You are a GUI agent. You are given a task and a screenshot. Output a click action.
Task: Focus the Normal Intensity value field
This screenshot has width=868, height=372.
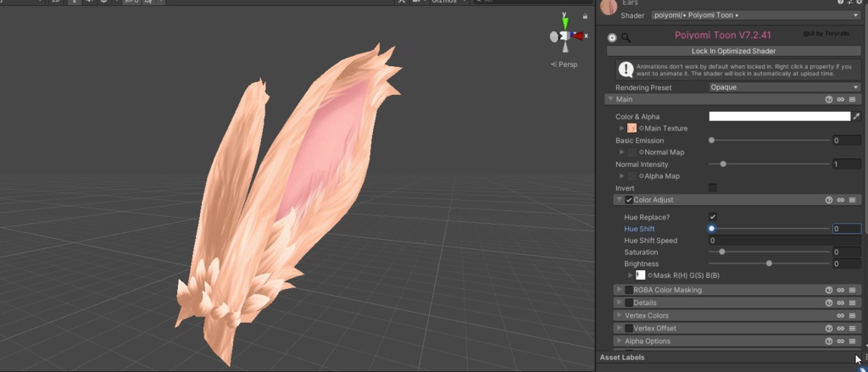coord(847,164)
